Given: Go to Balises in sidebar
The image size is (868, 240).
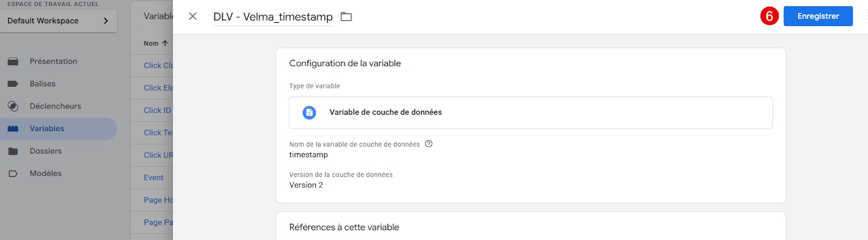Looking at the screenshot, I should 42,84.
